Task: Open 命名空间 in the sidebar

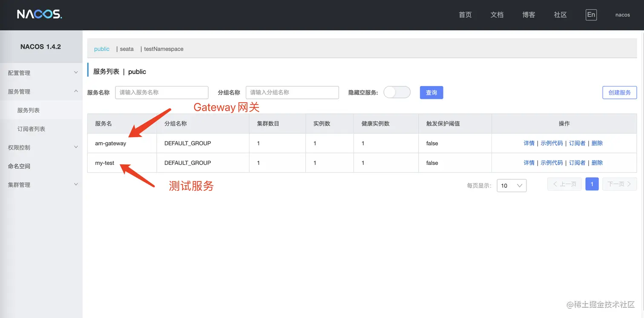Action: pyautogui.click(x=19, y=166)
